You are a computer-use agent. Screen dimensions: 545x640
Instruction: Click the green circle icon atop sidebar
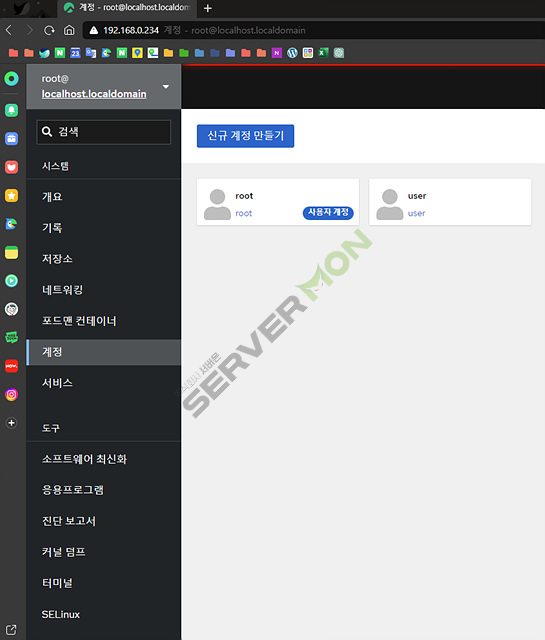11,78
